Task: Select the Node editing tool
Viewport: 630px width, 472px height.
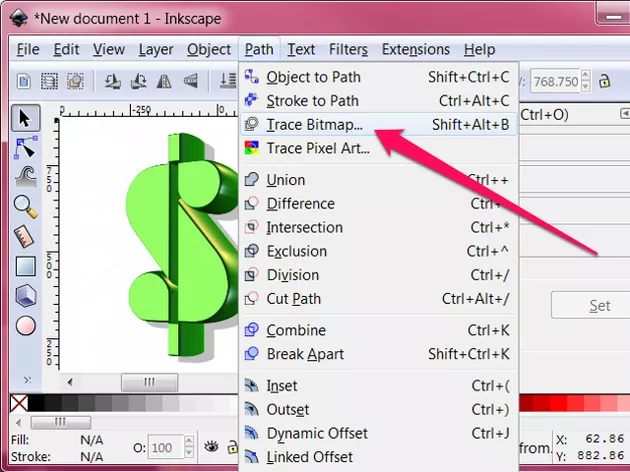Action: coord(25,148)
